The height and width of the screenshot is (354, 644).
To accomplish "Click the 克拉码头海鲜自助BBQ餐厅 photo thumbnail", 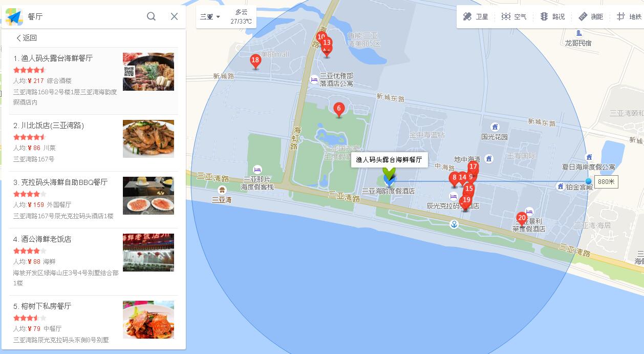I will (148, 196).
